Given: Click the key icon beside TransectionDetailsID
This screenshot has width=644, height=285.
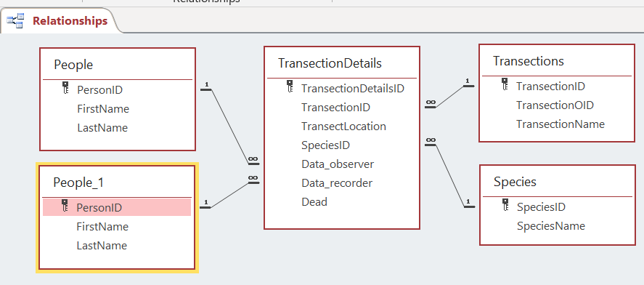Looking at the screenshot, I should point(289,87).
